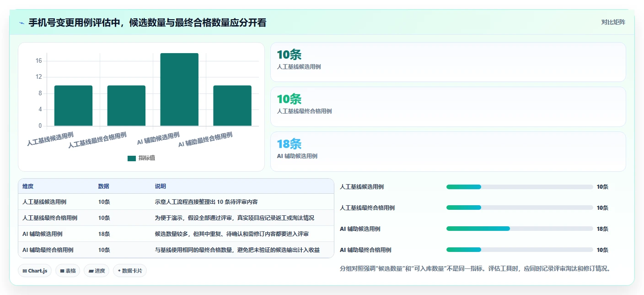
Task: Click the chart x-axis label AI 辅助候选用例
Action: point(158,138)
